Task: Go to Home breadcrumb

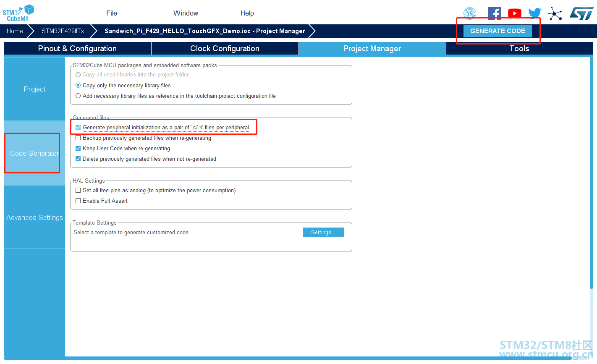Action: point(15,31)
